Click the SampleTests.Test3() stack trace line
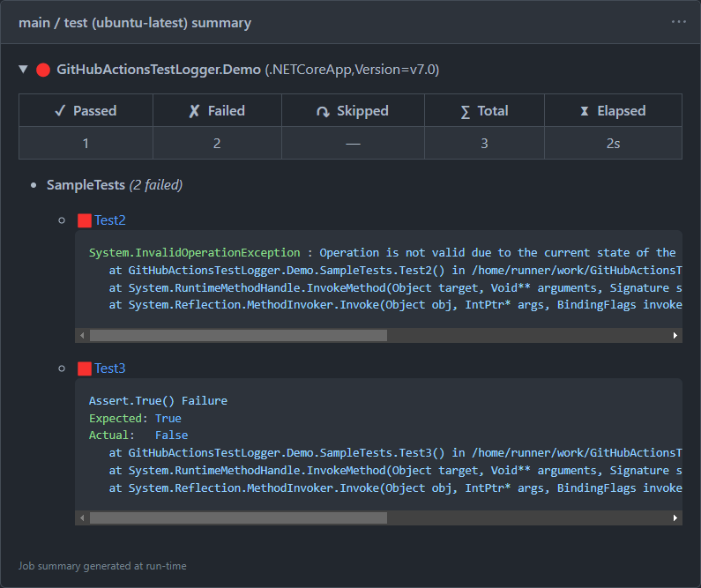 point(395,453)
